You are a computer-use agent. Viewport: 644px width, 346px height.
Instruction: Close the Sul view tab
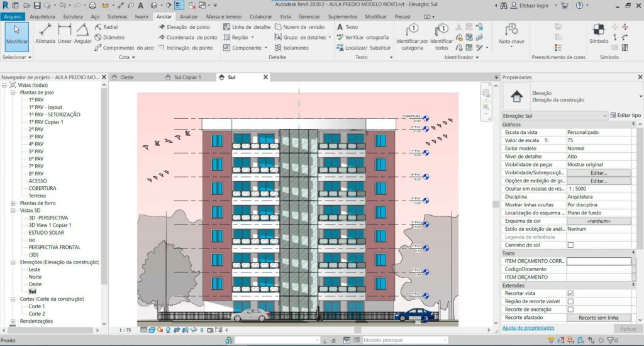265,77
